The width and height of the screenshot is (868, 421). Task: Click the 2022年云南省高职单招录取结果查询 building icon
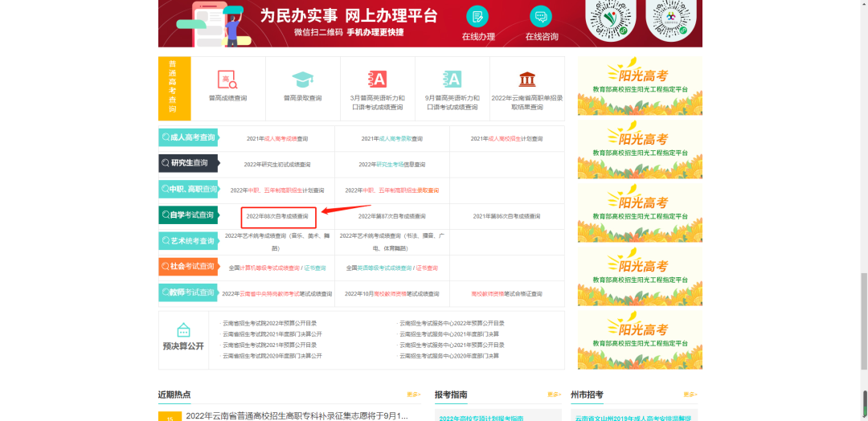[x=527, y=80]
